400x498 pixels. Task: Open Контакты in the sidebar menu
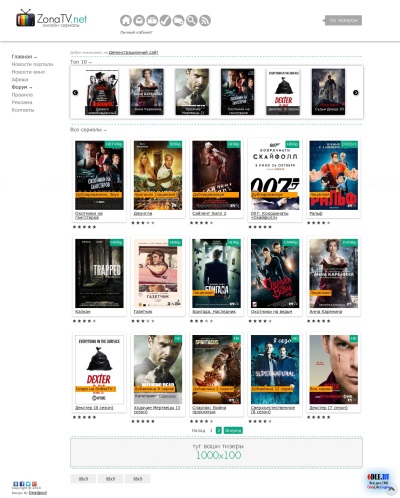click(23, 110)
